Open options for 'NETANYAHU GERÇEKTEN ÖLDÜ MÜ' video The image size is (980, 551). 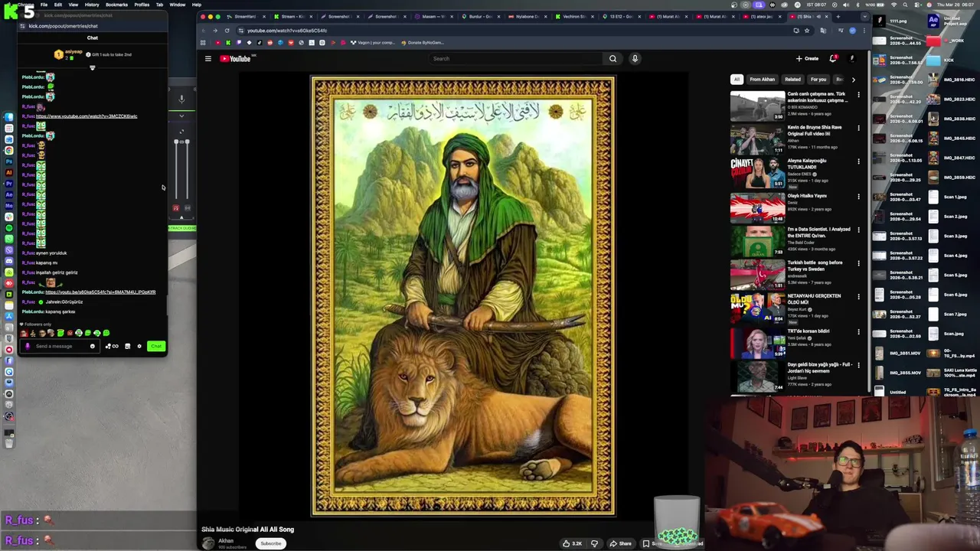[x=858, y=297]
